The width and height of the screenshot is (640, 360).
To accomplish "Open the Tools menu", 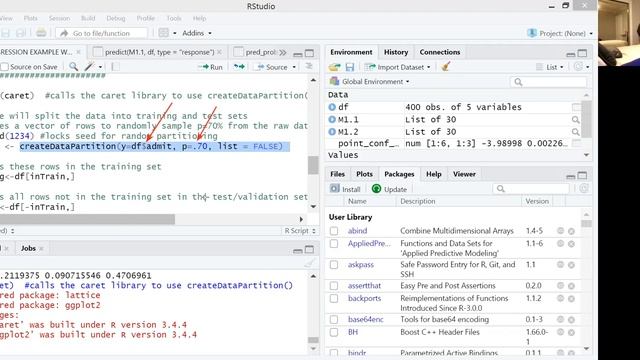I will (x=173, y=18).
